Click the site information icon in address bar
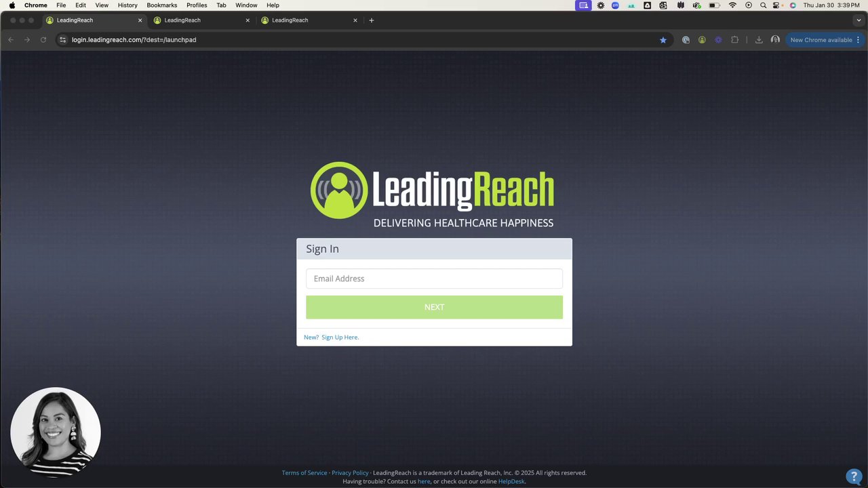 [63, 40]
